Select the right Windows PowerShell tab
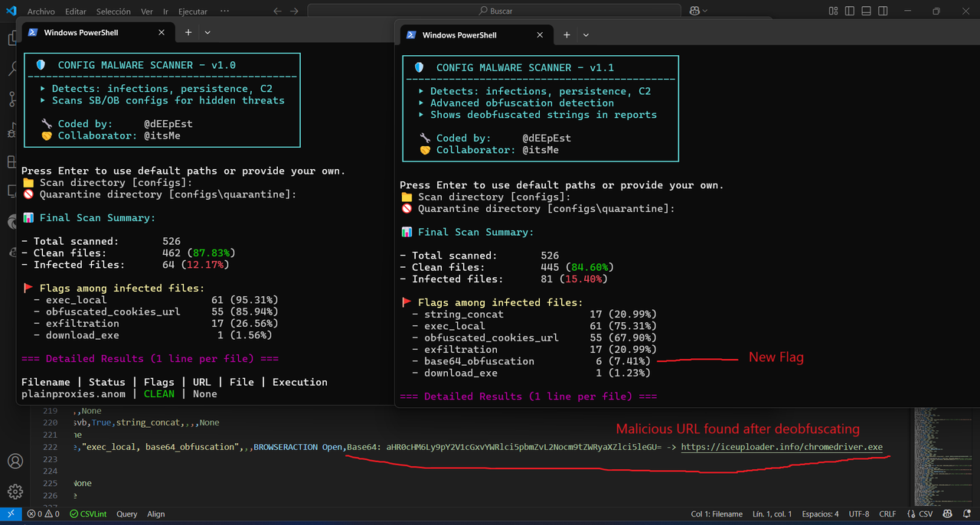This screenshot has height=525, width=980. [x=475, y=35]
